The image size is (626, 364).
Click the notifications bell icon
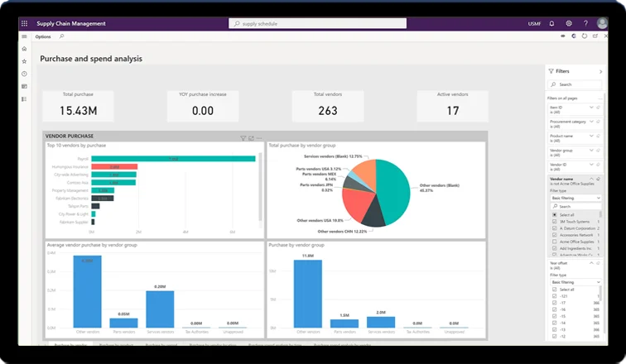point(552,23)
